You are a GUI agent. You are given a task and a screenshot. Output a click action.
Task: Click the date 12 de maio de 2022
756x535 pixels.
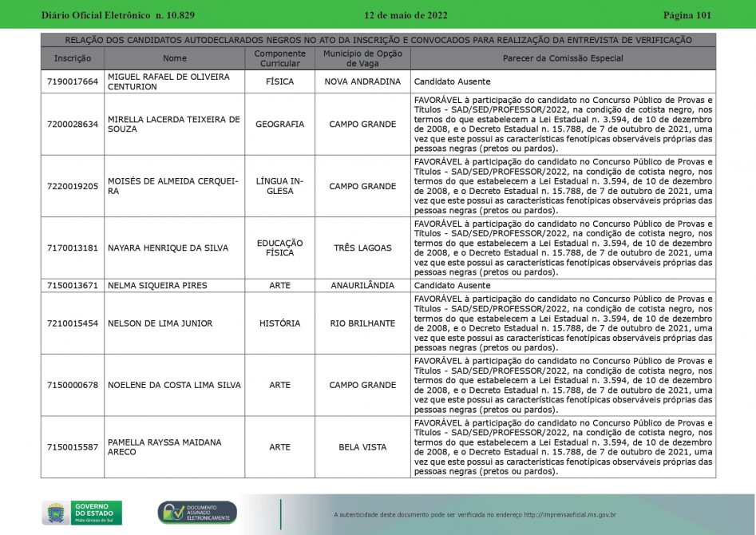(x=406, y=15)
